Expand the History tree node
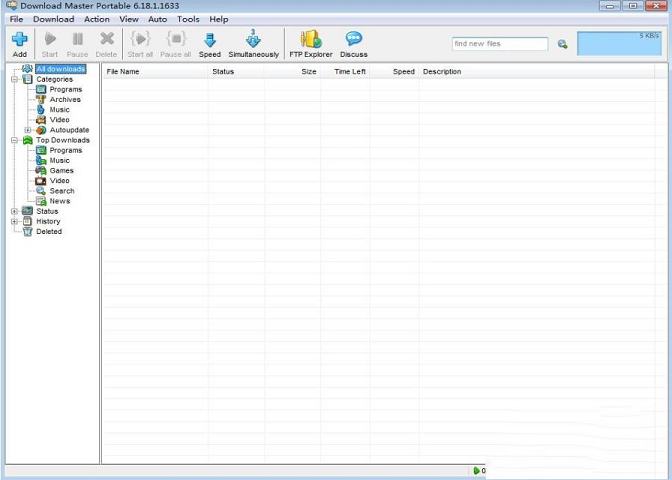The width and height of the screenshot is (672, 480). (14, 221)
